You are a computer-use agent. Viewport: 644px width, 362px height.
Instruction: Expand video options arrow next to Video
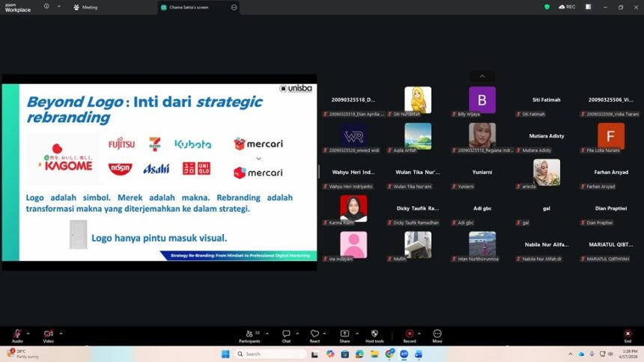point(61,334)
